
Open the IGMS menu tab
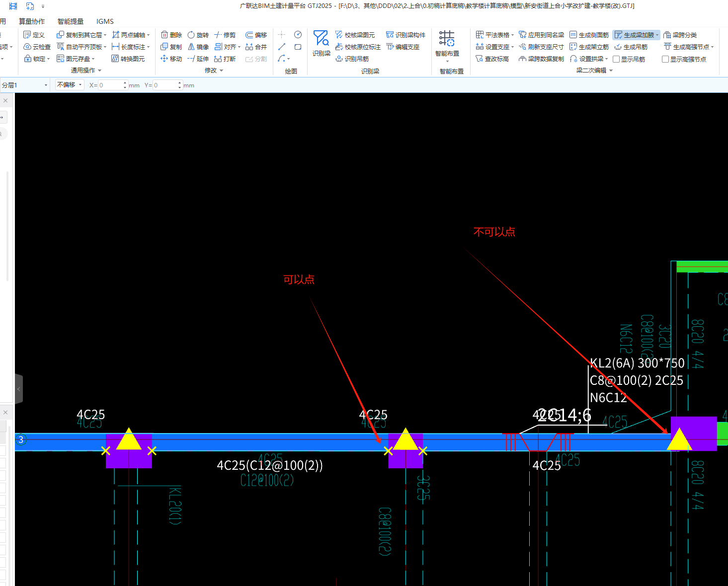[x=105, y=21]
